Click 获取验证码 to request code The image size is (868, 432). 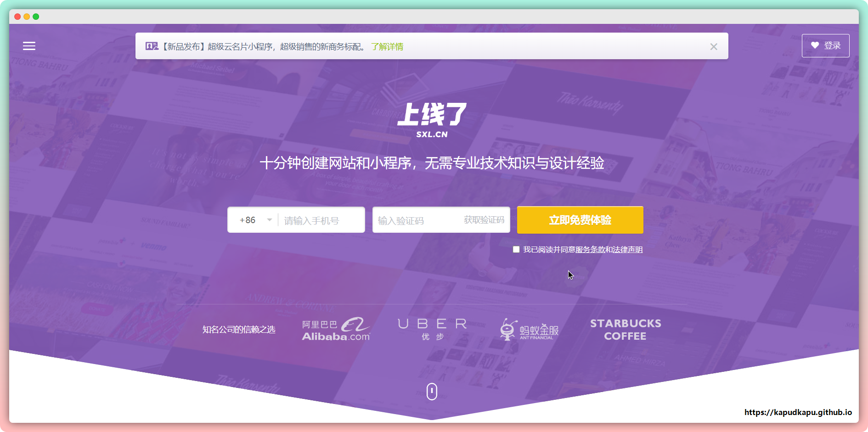484,220
